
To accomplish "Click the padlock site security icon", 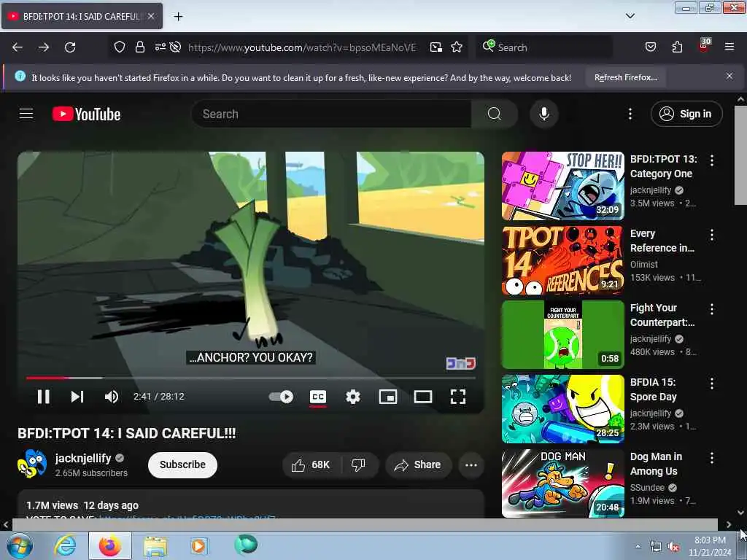I will click(139, 47).
